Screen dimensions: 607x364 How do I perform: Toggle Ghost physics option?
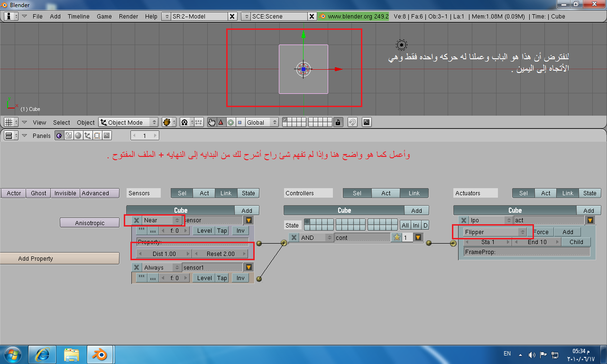click(x=39, y=193)
